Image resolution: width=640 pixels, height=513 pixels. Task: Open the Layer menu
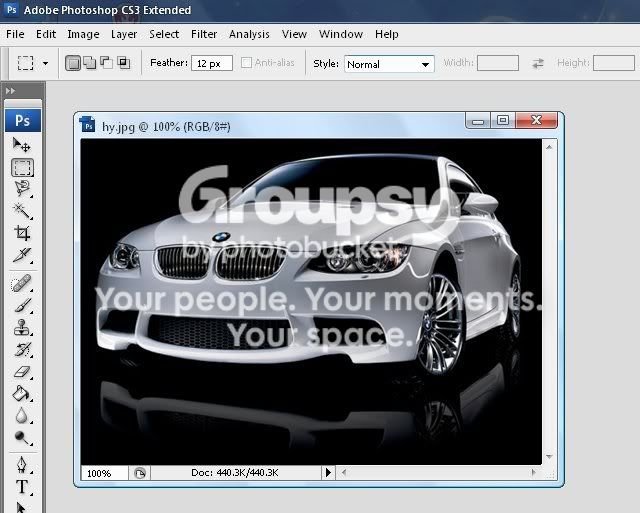click(124, 34)
